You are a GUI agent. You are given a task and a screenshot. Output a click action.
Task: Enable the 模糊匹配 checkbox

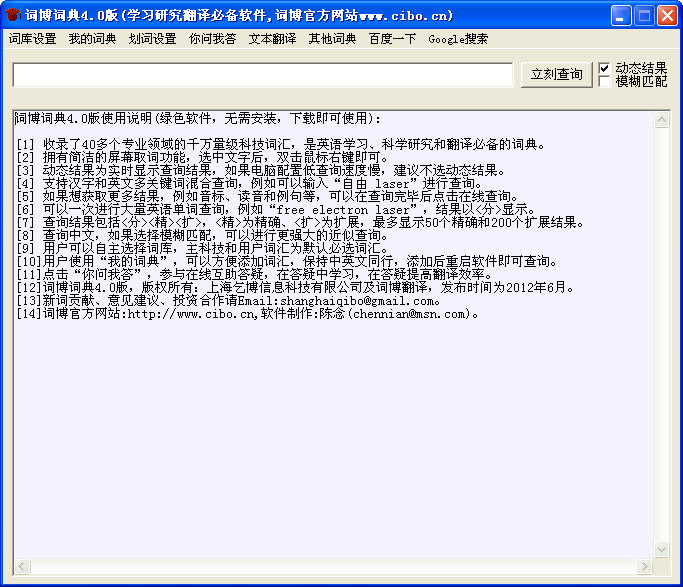[x=604, y=82]
